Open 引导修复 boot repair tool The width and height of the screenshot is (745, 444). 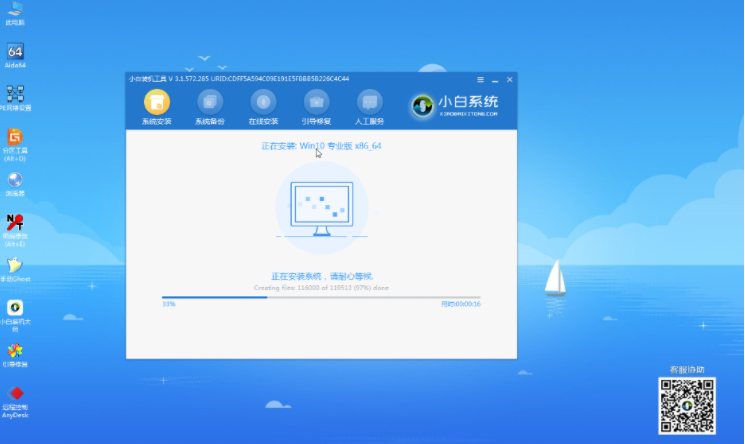[317, 102]
